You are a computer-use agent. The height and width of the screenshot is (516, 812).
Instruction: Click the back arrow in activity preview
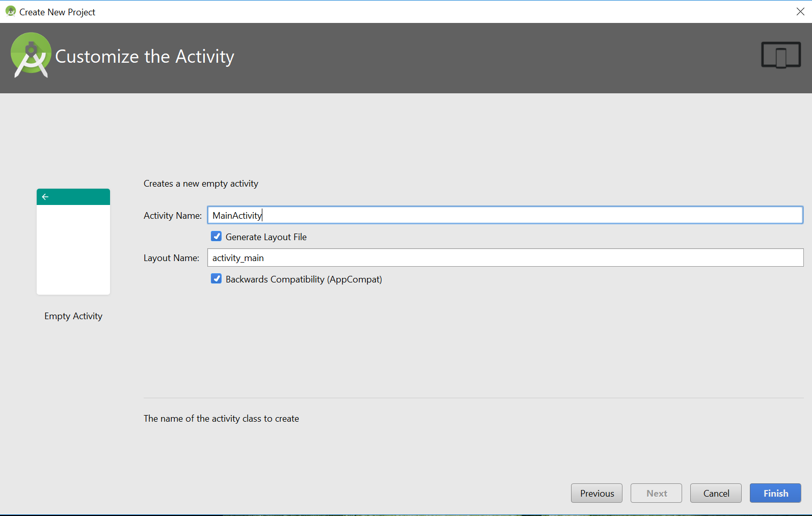[x=45, y=197]
